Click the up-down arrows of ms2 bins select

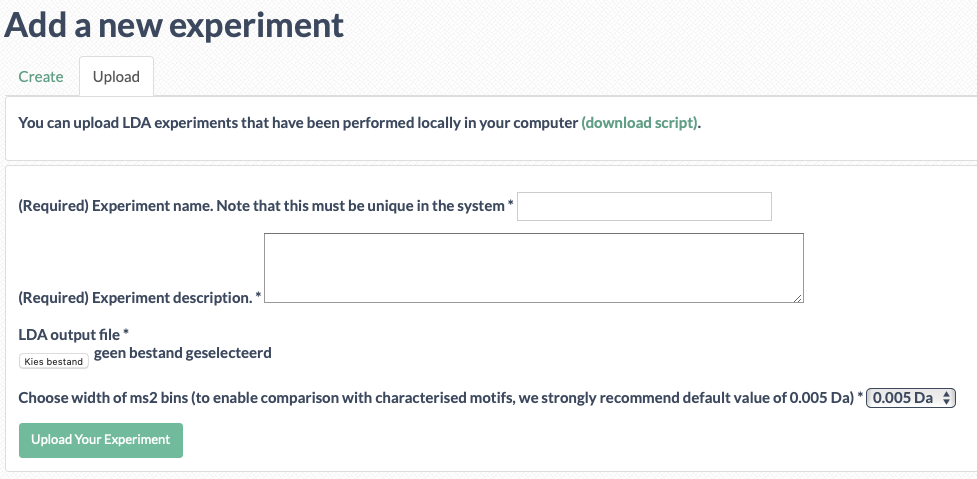tap(946, 397)
